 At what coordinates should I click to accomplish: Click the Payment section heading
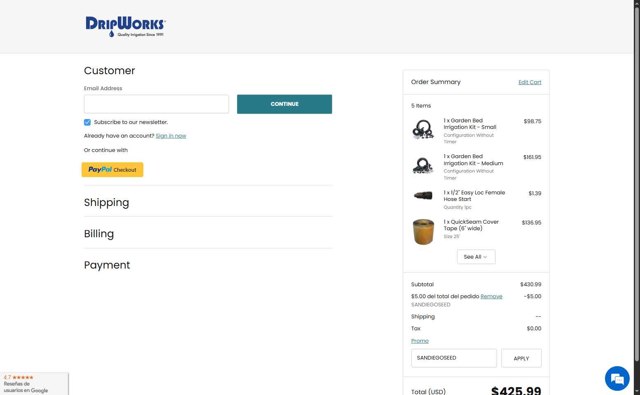pyautogui.click(x=107, y=265)
